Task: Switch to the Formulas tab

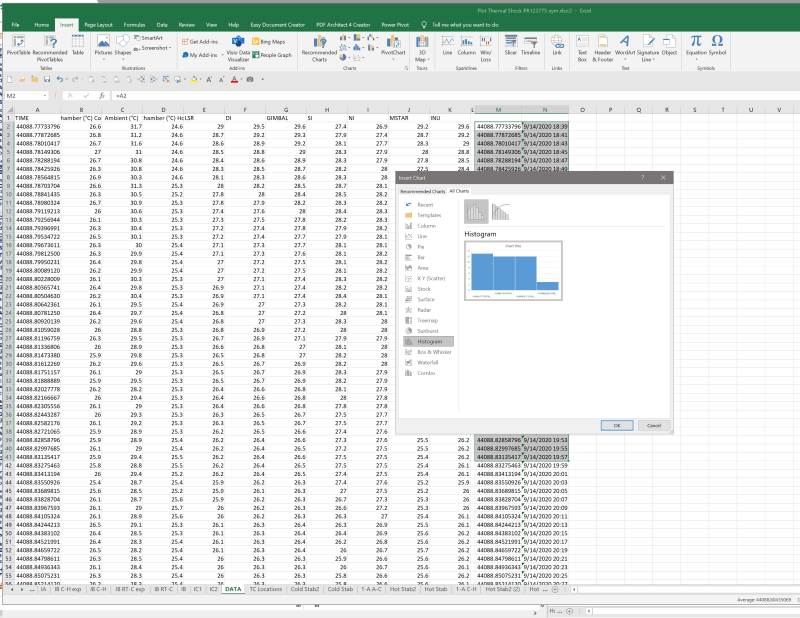Action: click(x=134, y=24)
